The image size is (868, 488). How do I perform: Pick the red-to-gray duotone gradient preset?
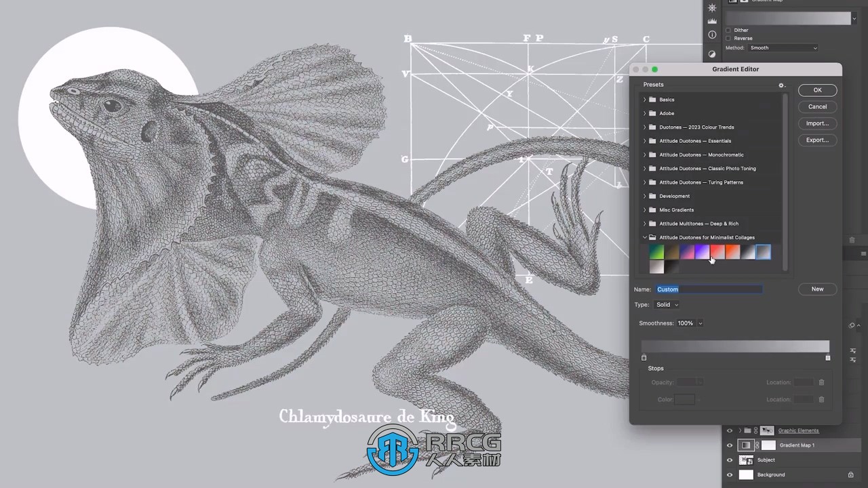[x=717, y=252]
